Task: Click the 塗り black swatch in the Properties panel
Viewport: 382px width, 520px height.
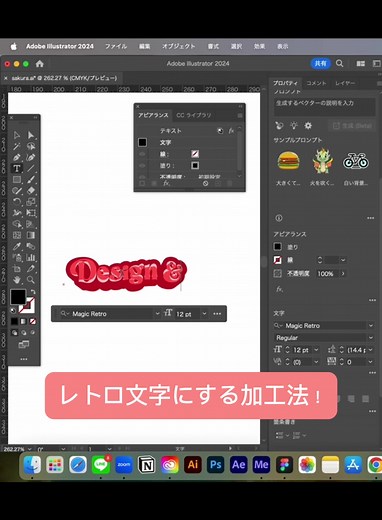Action: click(x=278, y=247)
